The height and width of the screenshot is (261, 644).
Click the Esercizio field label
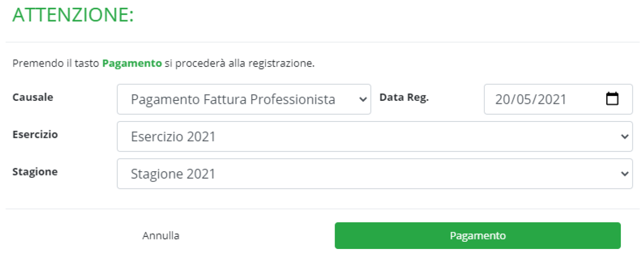tap(35, 134)
